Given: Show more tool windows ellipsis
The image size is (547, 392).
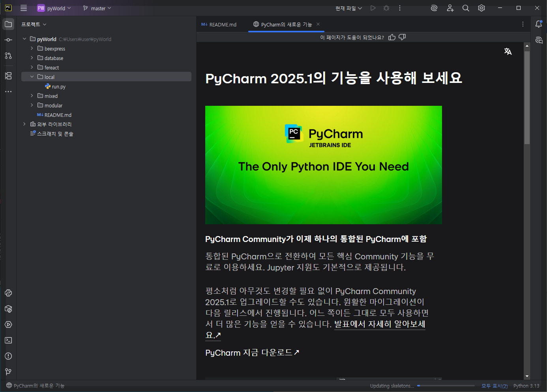Looking at the screenshot, I should (x=8, y=91).
